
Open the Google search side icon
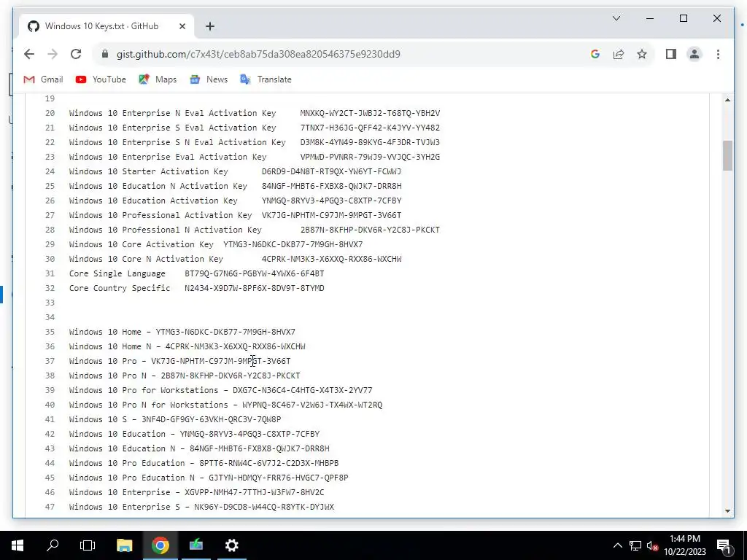tap(595, 54)
